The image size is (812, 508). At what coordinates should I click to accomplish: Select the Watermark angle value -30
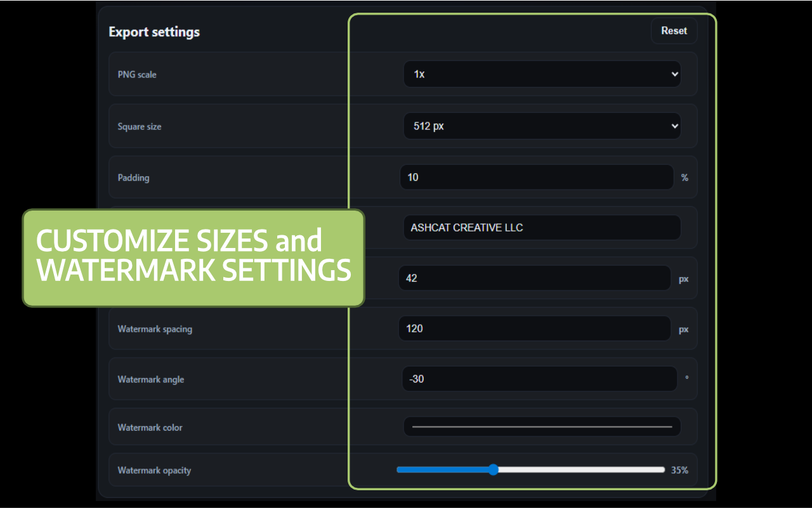click(539, 379)
